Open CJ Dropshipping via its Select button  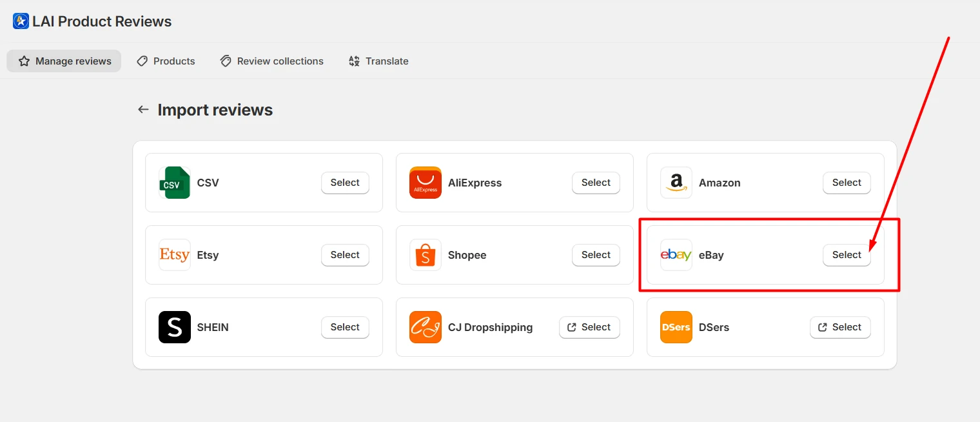589,327
